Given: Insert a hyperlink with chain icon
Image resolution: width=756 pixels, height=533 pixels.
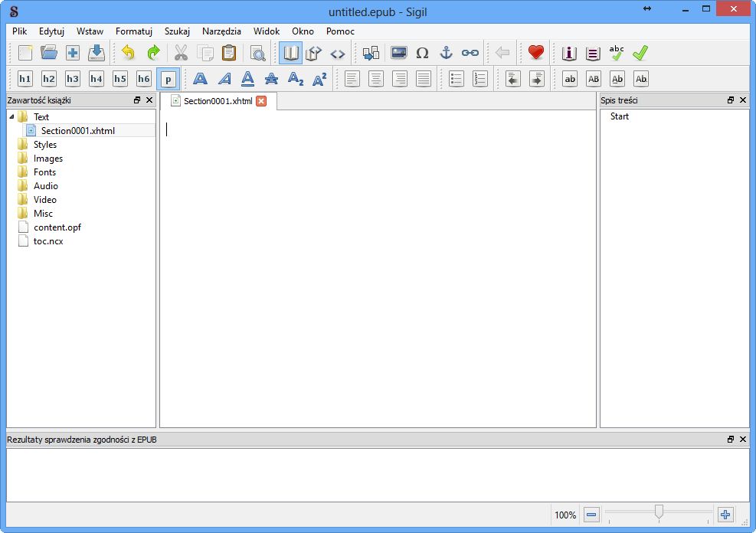Looking at the screenshot, I should coord(470,53).
